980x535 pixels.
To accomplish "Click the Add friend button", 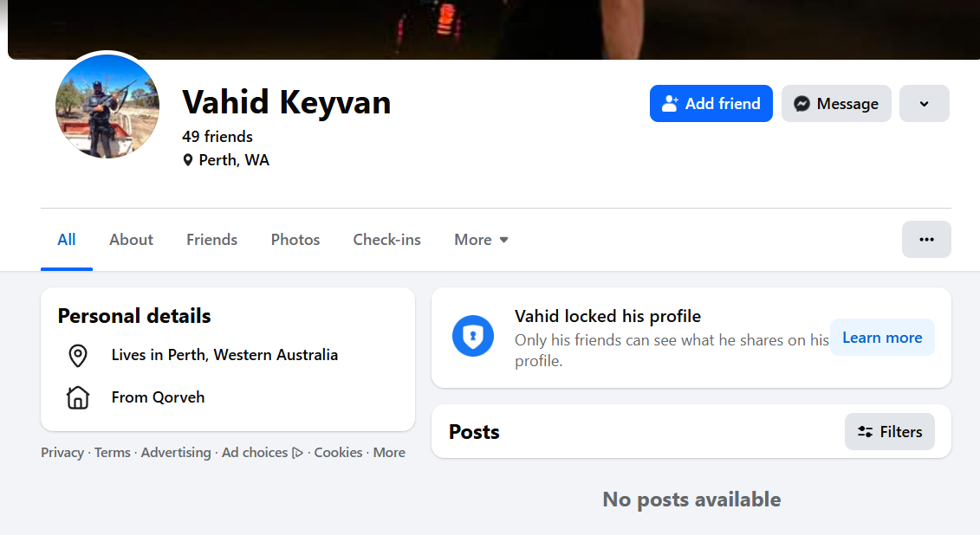I will tap(711, 104).
